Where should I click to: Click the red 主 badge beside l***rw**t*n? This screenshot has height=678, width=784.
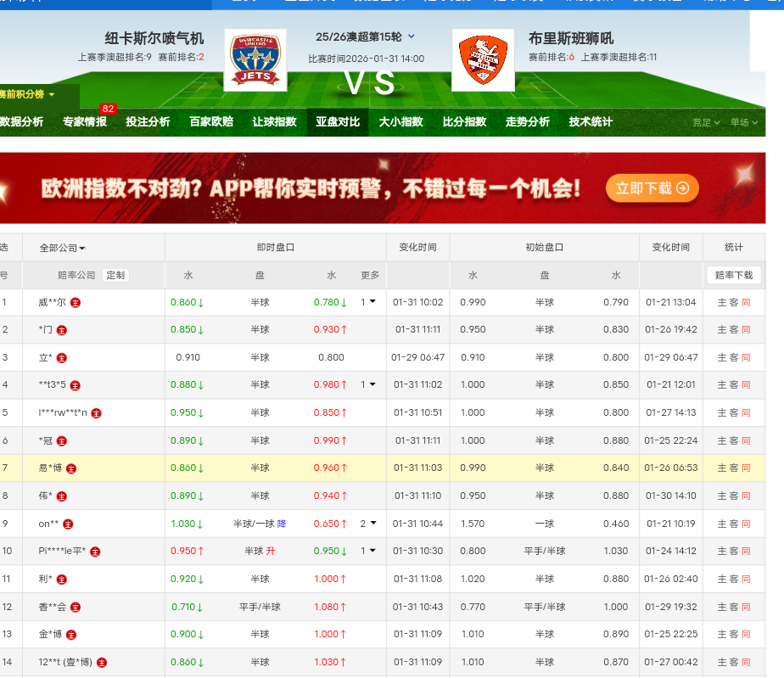96,413
